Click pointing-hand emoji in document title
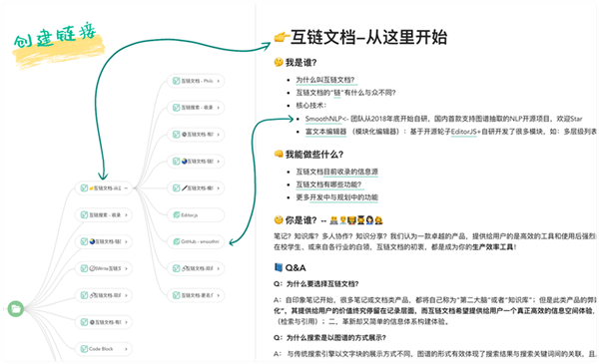This screenshot has height=364, width=599. [x=282, y=38]
